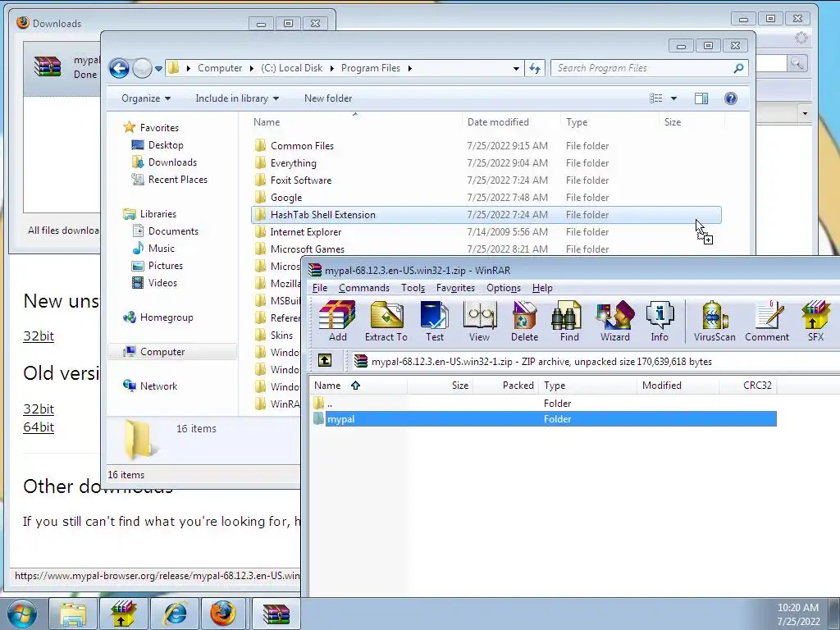The height and width of the screenshot is (630, 840).
Task: Expand the address bar history dropdown
Action: 516,69
